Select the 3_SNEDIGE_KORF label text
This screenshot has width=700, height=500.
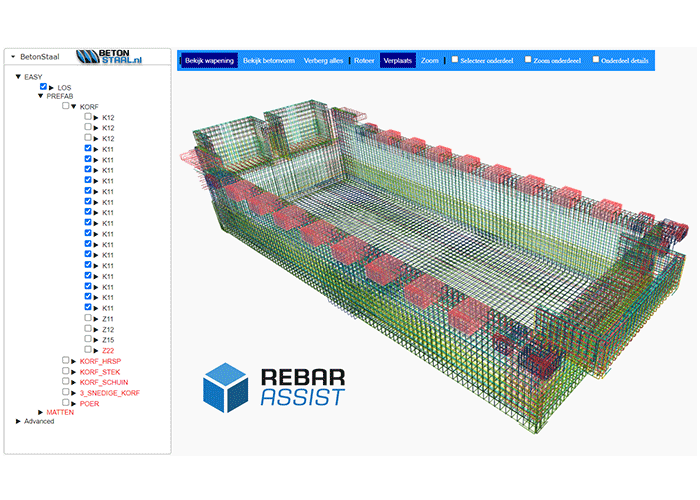point(110,393)
